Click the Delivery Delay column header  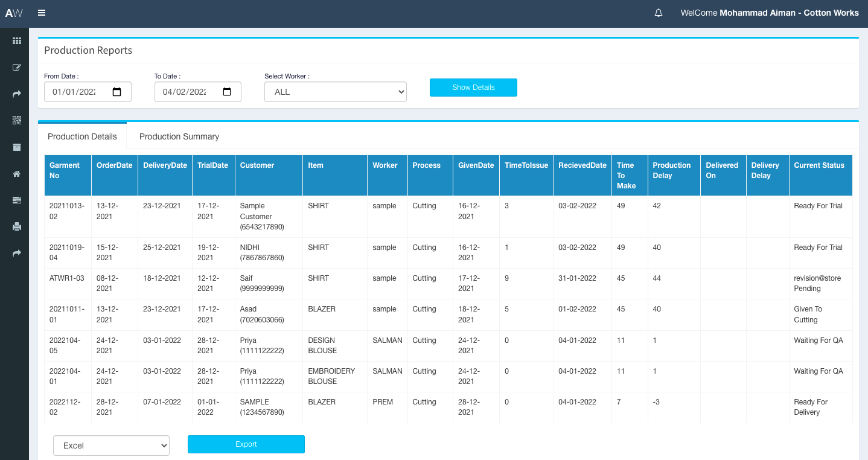pos(768,175)
